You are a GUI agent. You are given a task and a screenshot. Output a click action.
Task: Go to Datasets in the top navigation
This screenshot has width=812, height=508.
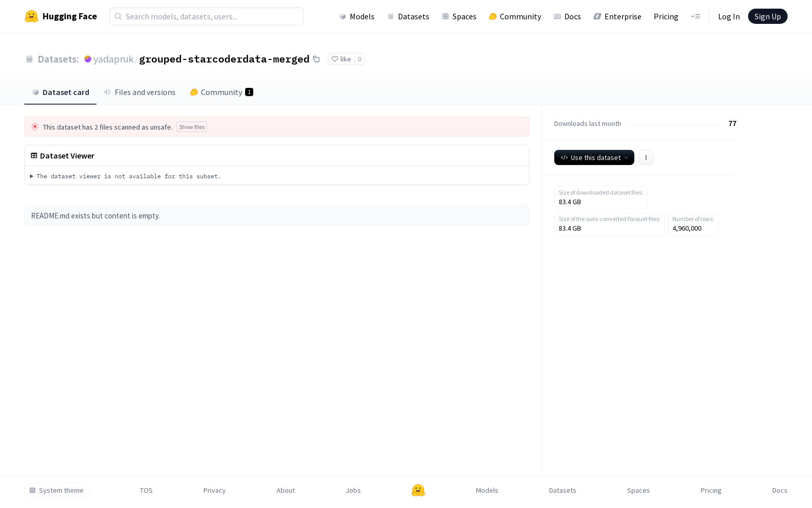coord(408,16)
